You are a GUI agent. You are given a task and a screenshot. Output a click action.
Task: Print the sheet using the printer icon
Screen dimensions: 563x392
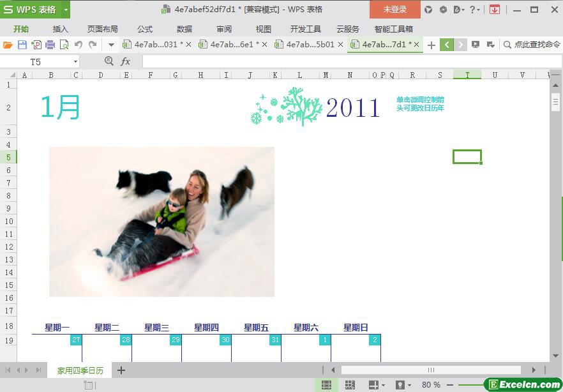pyautogui.click(x=50, y=45)
